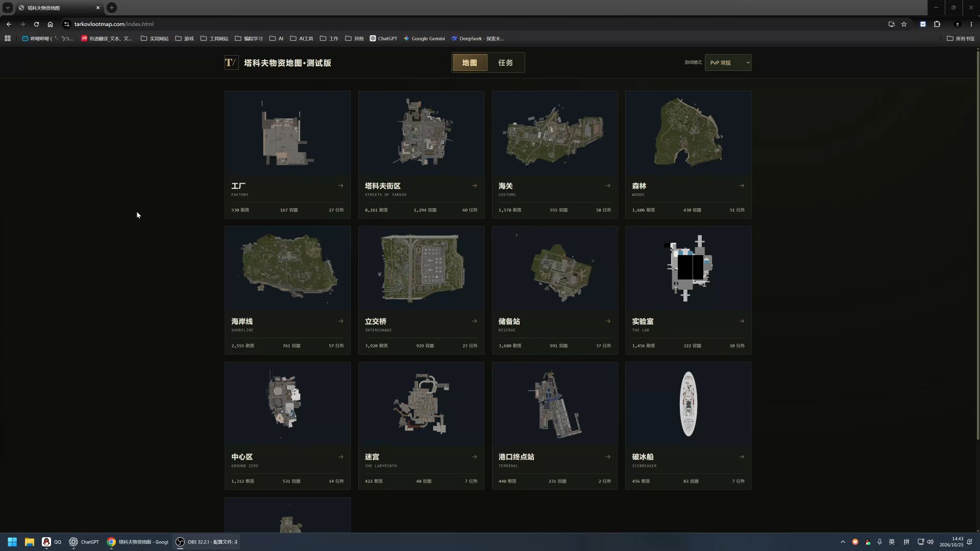Viewport: 980px width, 551px height.
Task: Open the AI工具 bookmarks folder
Action: click(x=302, y=38)
